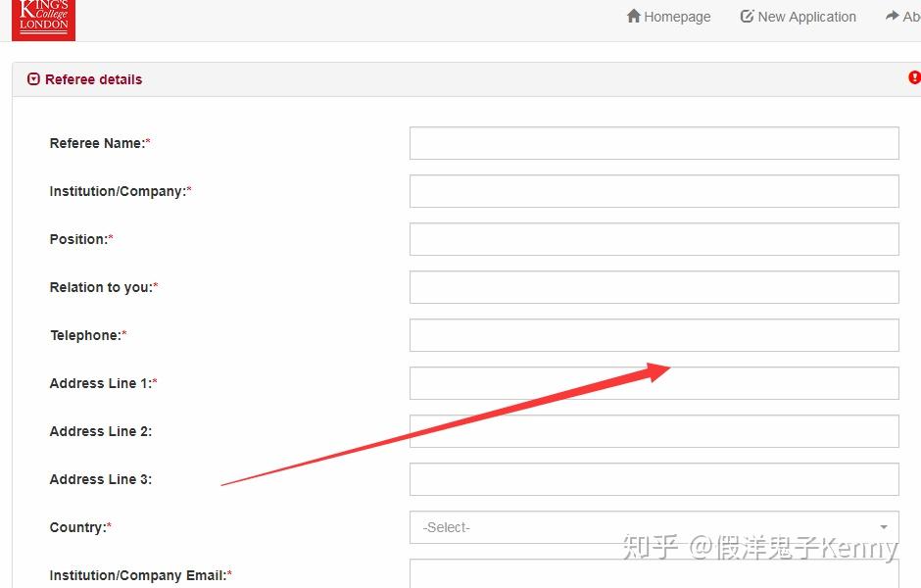Screen dimensions: 921x588
Task: Click the Referee Name label
Action: [100, 143]
